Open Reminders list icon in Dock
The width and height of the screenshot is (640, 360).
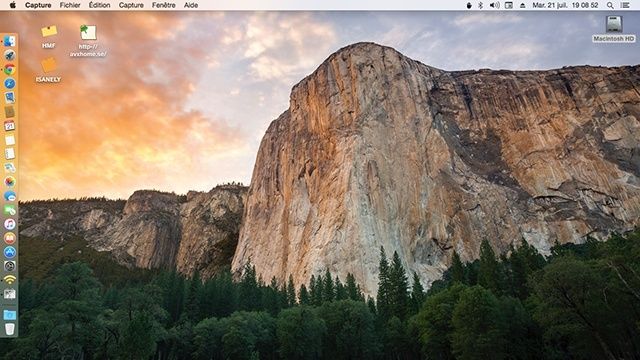click(9, 153)
